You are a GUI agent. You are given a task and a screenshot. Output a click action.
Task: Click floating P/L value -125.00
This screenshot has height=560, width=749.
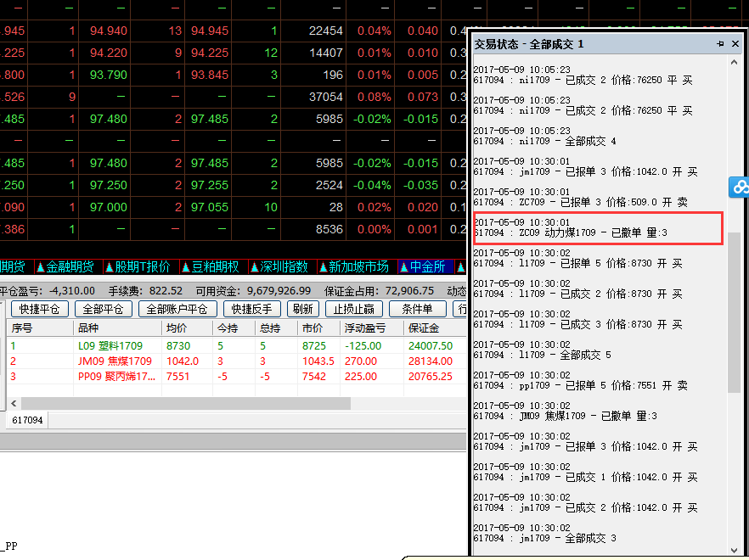(363, 345)
